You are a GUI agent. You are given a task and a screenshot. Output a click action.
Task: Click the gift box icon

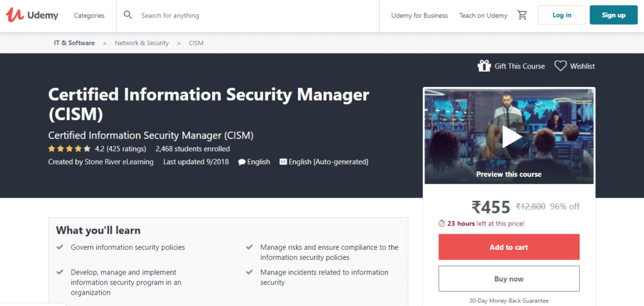(484, 66)
